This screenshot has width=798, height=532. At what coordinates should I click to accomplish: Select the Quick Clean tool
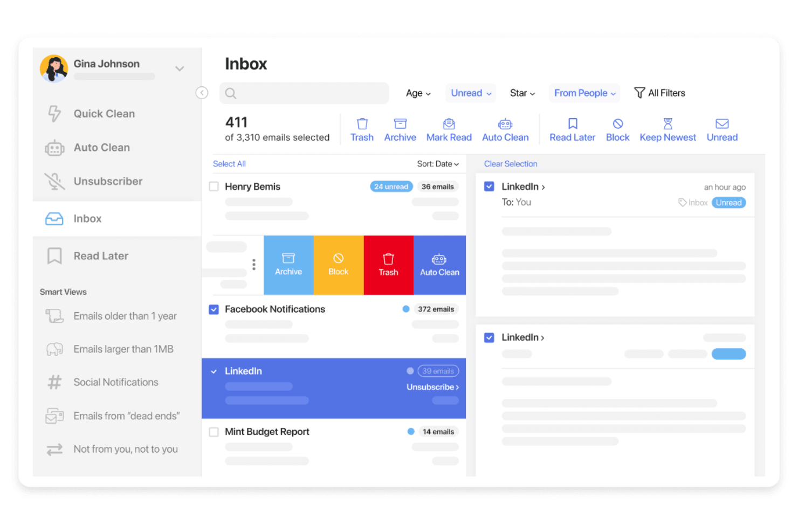(x=104, y=114)
